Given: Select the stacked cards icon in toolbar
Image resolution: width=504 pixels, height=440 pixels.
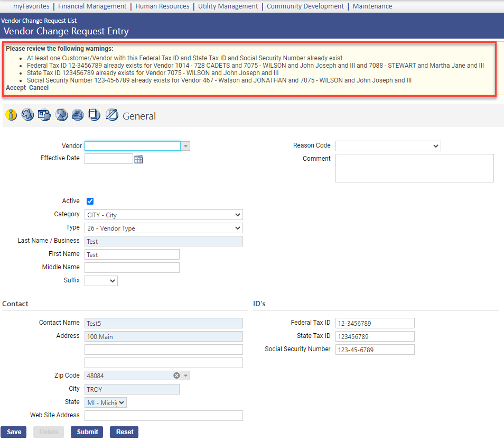Looking at the screenshot, I should 78,115.
